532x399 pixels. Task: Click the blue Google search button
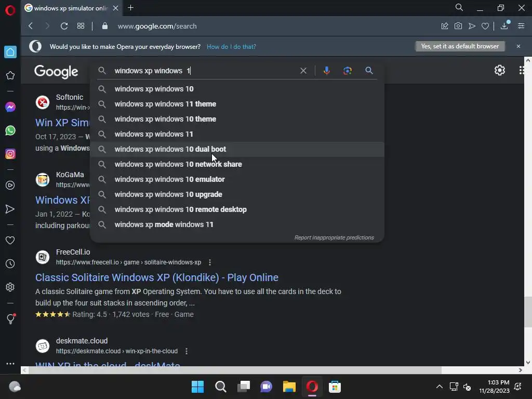pos(369,71)
